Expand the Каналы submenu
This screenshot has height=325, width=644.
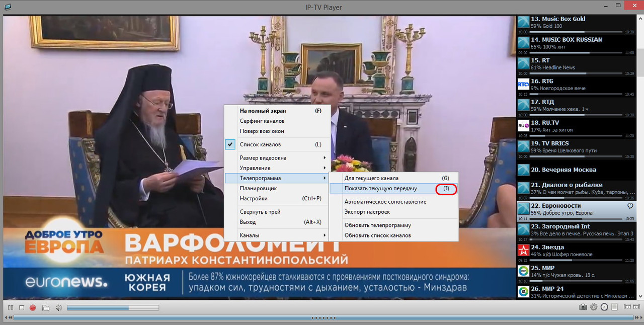pos(276,235)
